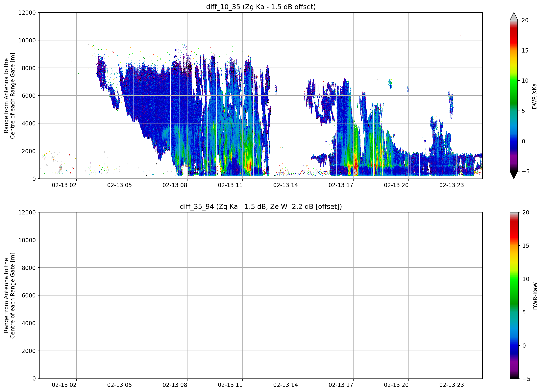Click the top plot 02-13 23 x-tick label
542x392 pixels.
tap(452, 185)
